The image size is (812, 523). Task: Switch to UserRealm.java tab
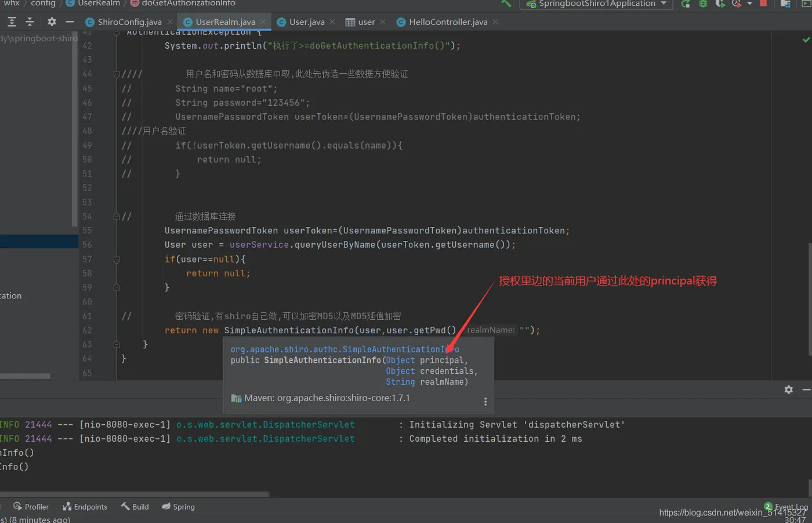coord(225,22)
